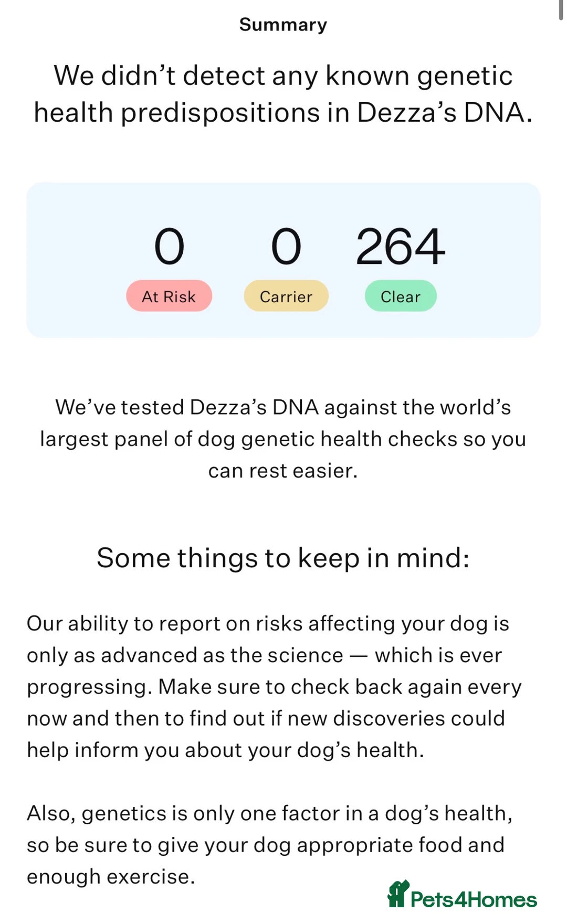Image resolution: width=567 pixels, height=924 pixels.
Task: Click the zero count above At Risk
Action: tap(169, 246)
